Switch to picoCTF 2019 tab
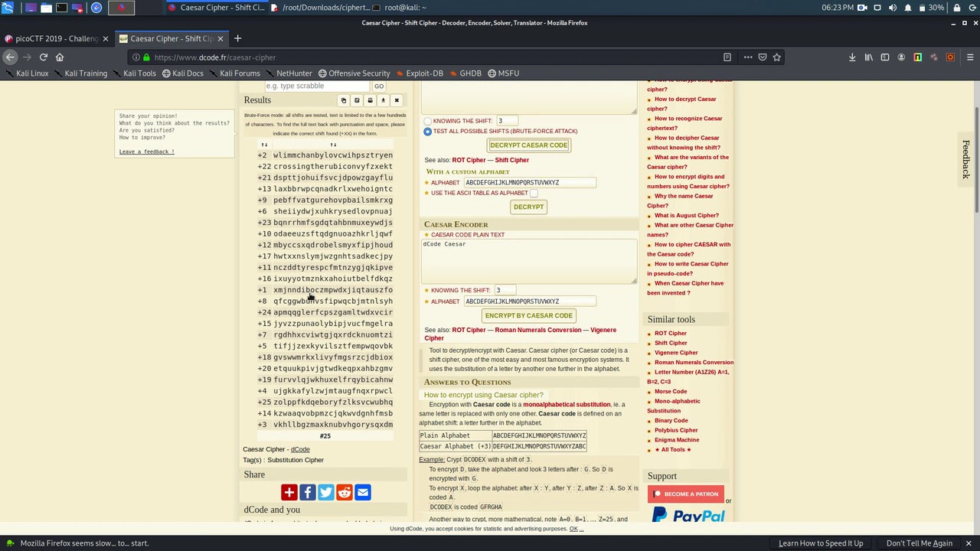Screen dimensions: 980x551 pos(57,38)
